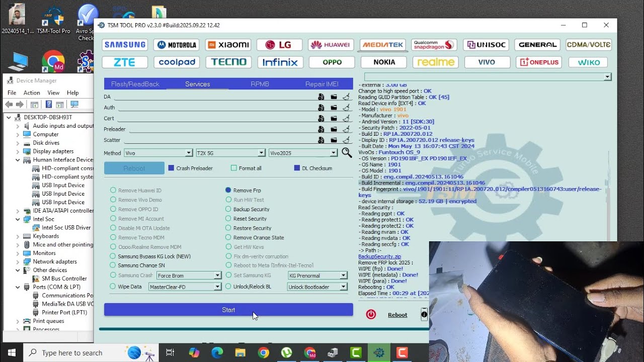Collapse Human Interface Devices in Device Manager

click(18, 160)
